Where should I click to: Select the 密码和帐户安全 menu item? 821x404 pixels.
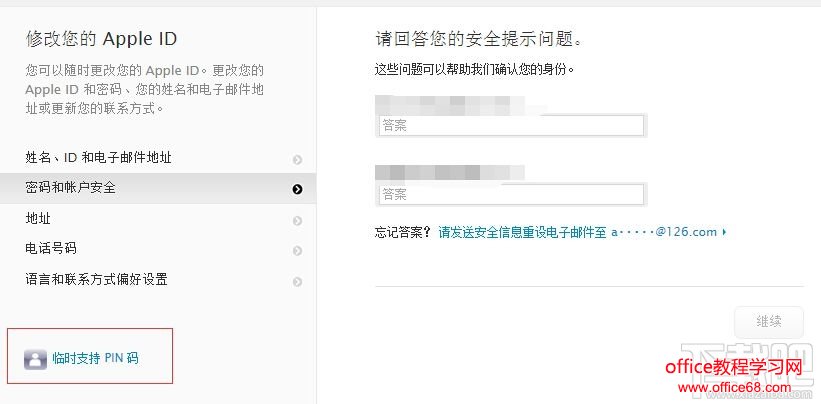click(x=71, y=187)
